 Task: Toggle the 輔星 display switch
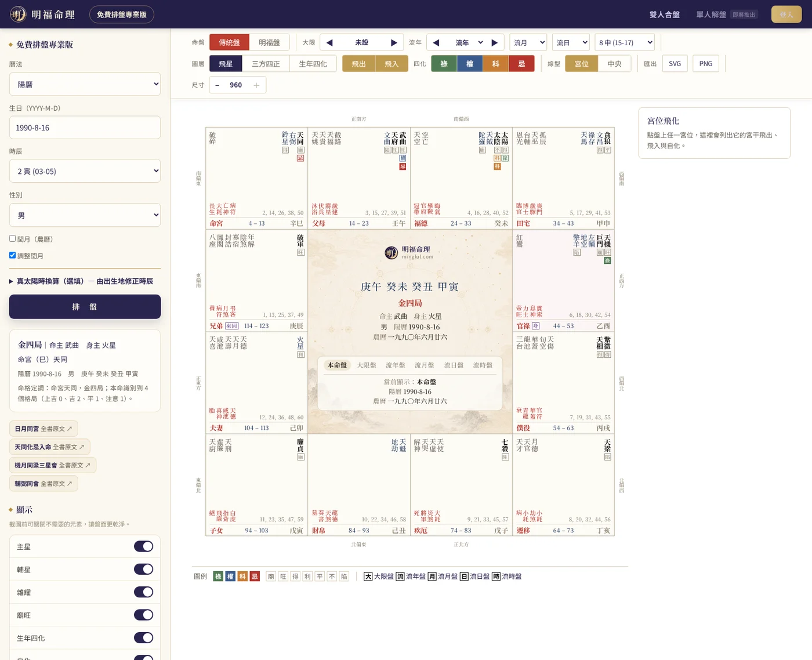click(143, 569)
